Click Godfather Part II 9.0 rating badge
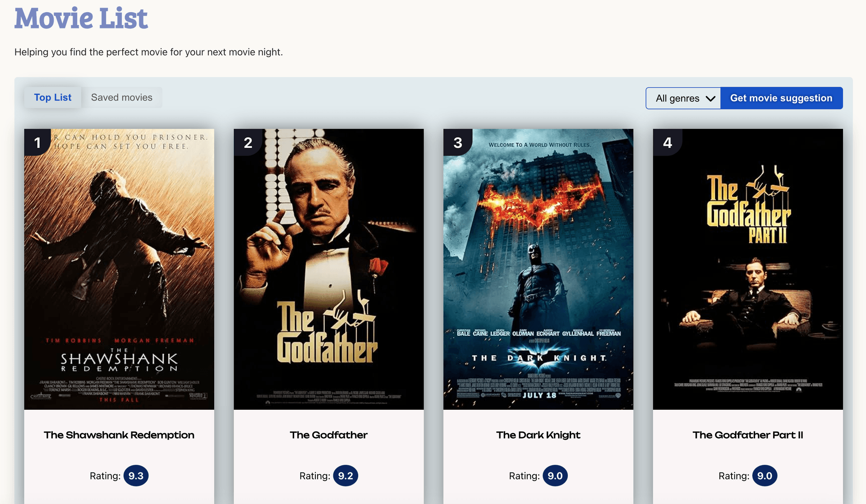866x504 pixels. (x=765, y=476)
